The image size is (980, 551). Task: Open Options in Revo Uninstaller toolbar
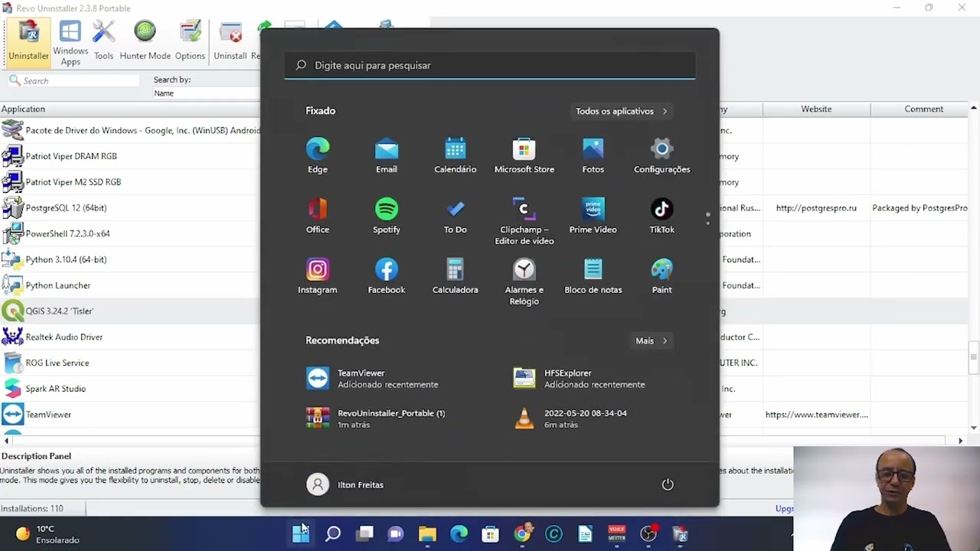[x=190, y=41]
